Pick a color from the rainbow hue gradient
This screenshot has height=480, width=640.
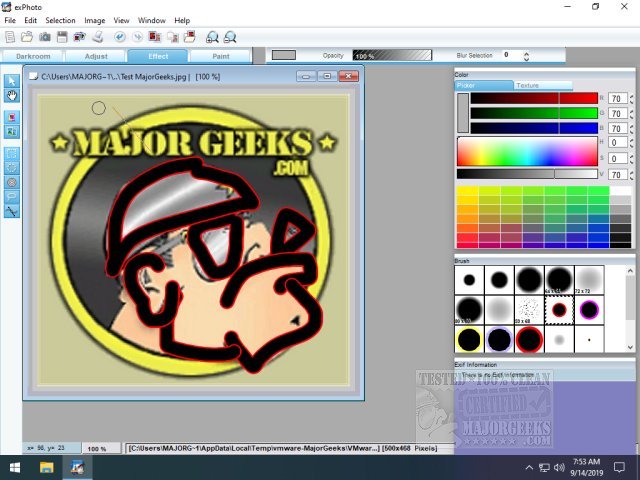pos(527,151)
